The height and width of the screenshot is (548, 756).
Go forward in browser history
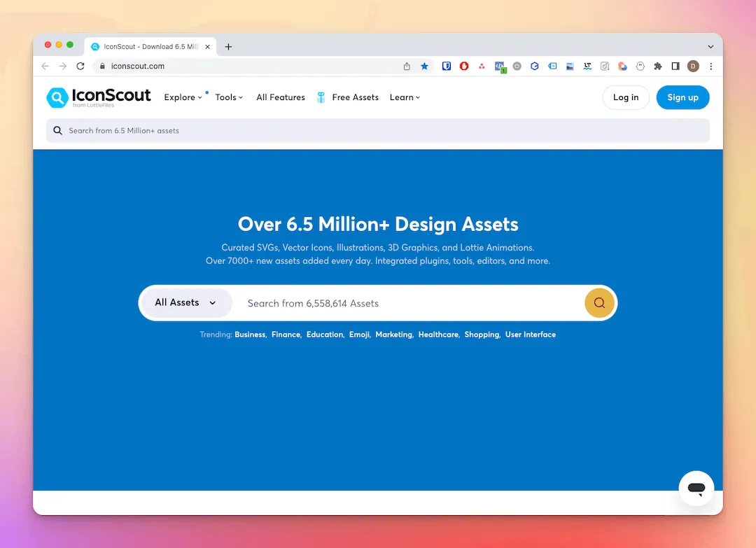pos(63,66)
